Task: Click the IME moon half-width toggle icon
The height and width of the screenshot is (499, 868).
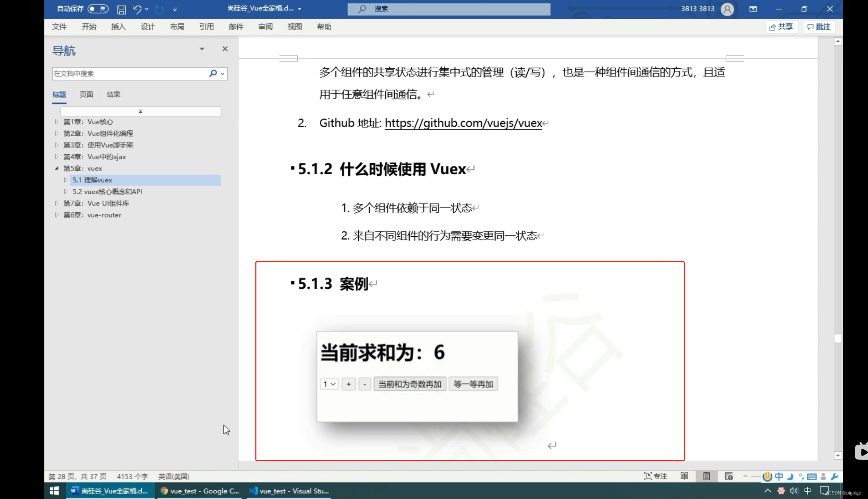Action: (x=790, y=476)
